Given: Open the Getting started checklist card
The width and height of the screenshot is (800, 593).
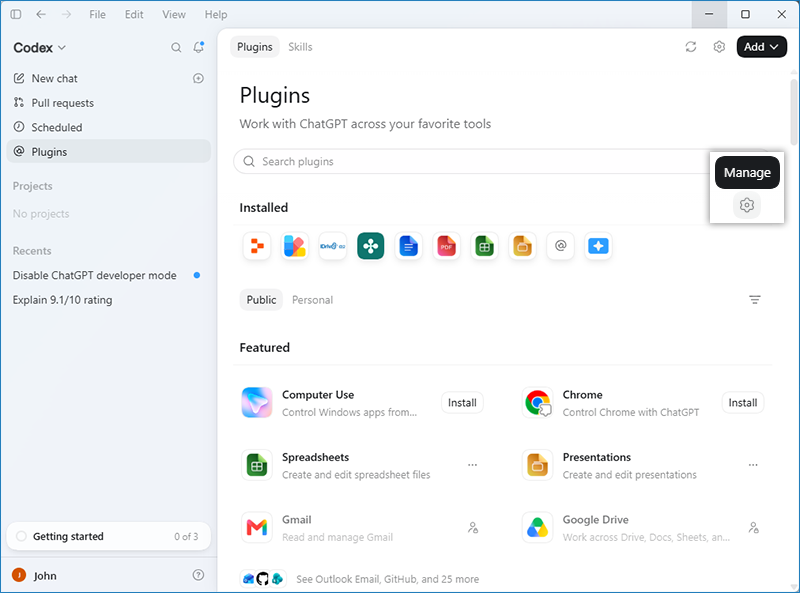Looking at the screenshot, I should 108,536.
